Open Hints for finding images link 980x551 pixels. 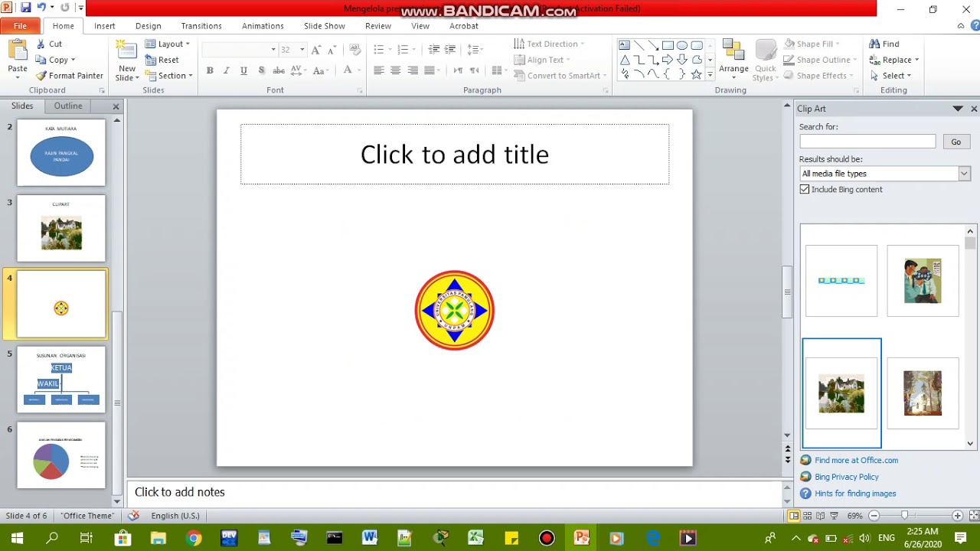click(x=855, y=494)
